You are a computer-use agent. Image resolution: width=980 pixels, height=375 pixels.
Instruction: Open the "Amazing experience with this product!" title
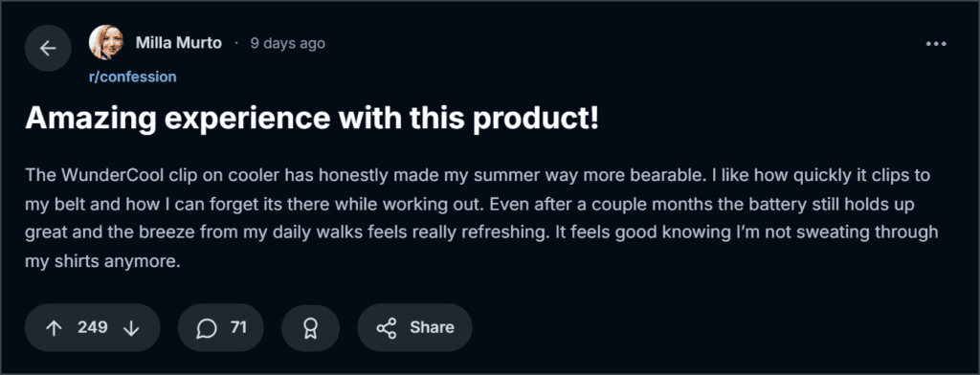[x=312, y=120]
